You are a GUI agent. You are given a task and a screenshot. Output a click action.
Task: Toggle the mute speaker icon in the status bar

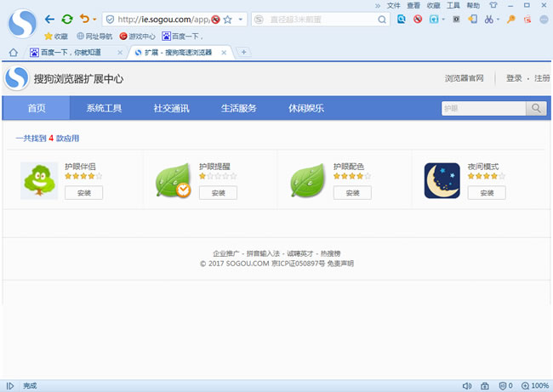[x=467, y=386]
